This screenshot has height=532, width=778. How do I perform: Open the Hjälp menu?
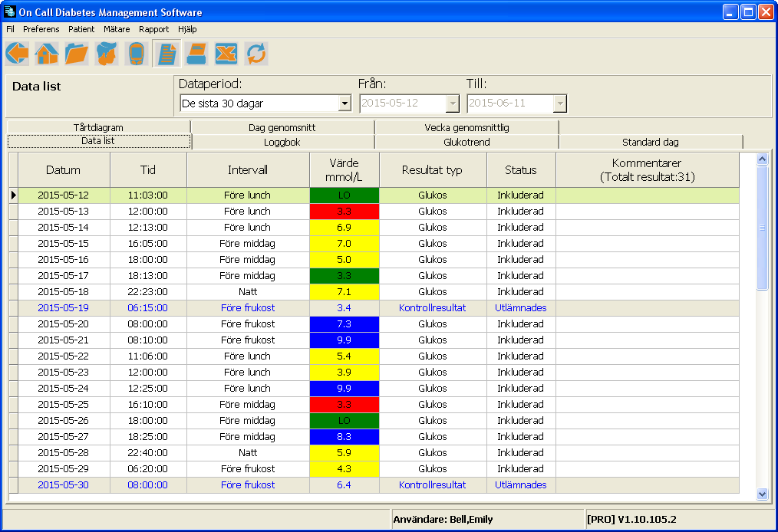(187, 29)
